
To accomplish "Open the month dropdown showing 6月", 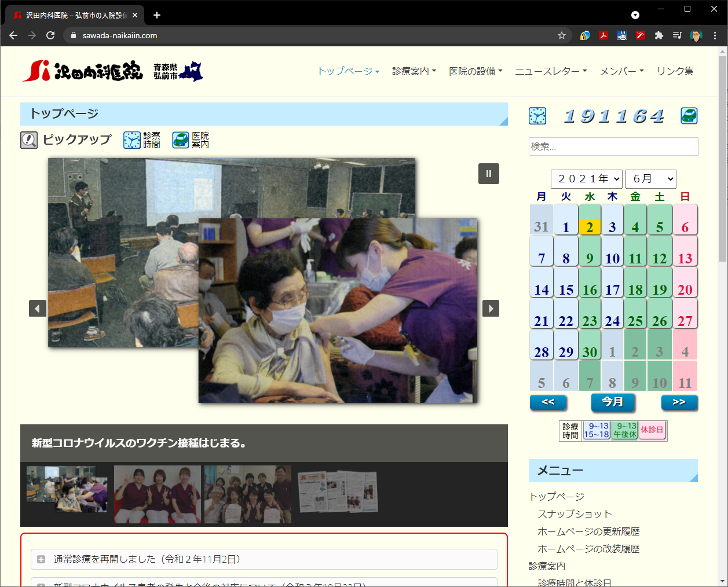I will click(x=650, y=179).
